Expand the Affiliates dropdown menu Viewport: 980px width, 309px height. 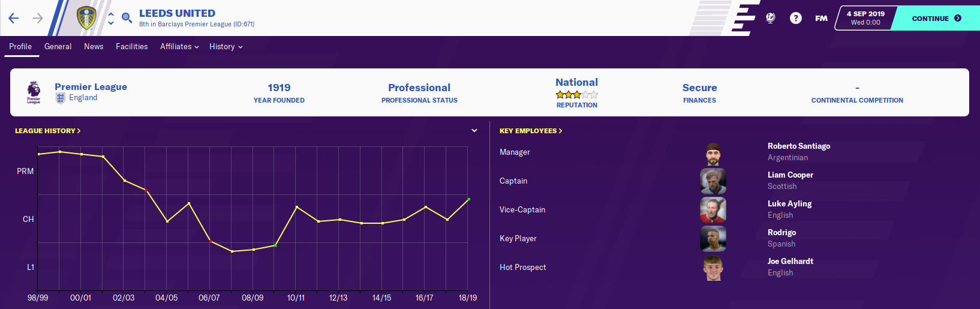point(179,46)
